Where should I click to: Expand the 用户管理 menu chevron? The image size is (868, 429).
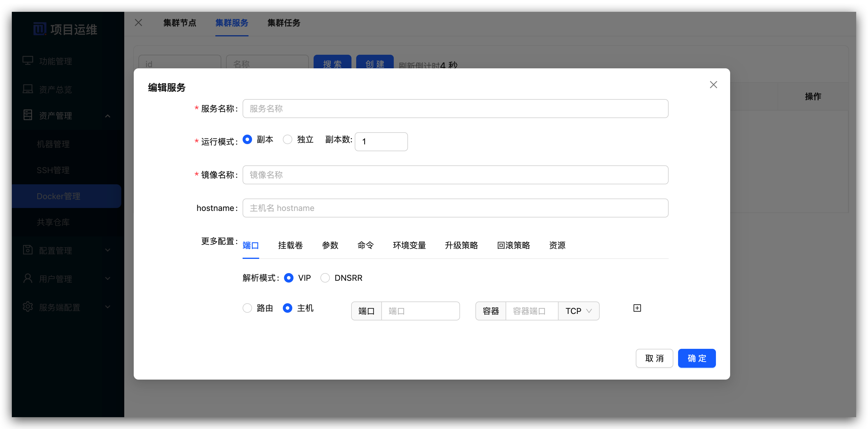coord(108,279)
